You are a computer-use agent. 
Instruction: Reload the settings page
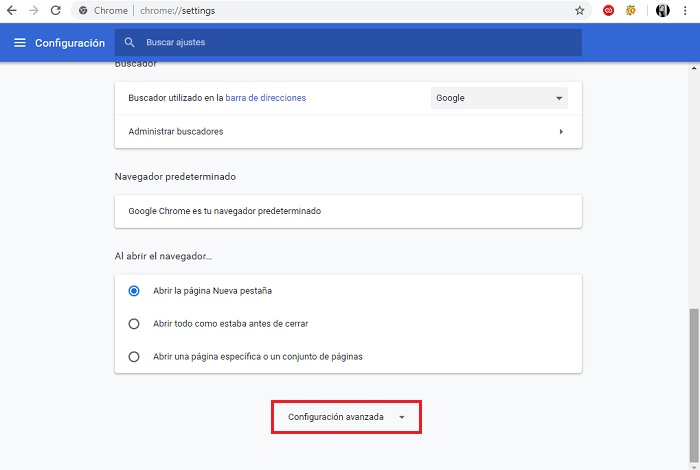[x=55, y=10]
